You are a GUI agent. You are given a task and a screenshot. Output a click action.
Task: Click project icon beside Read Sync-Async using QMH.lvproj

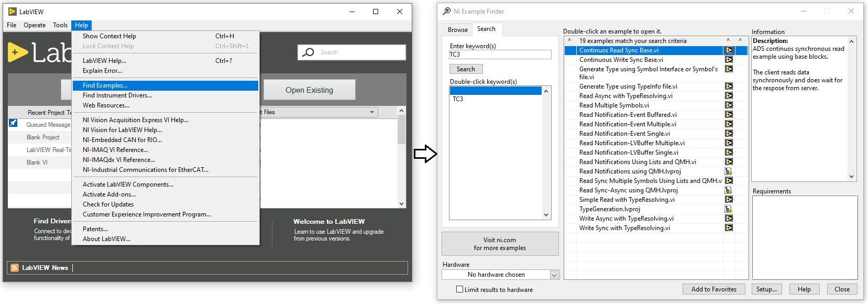729,190
